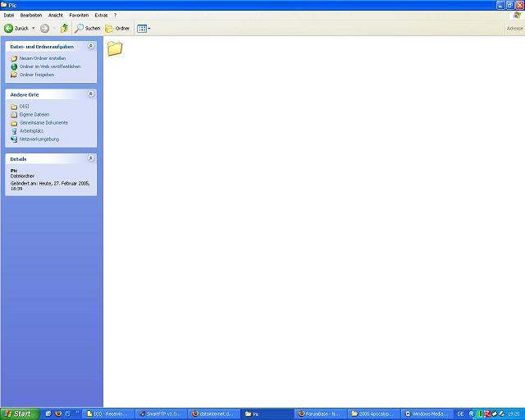Switch to datainternet Firefox taskbar button
Screen dimensions: 525x420
(215, 414)
